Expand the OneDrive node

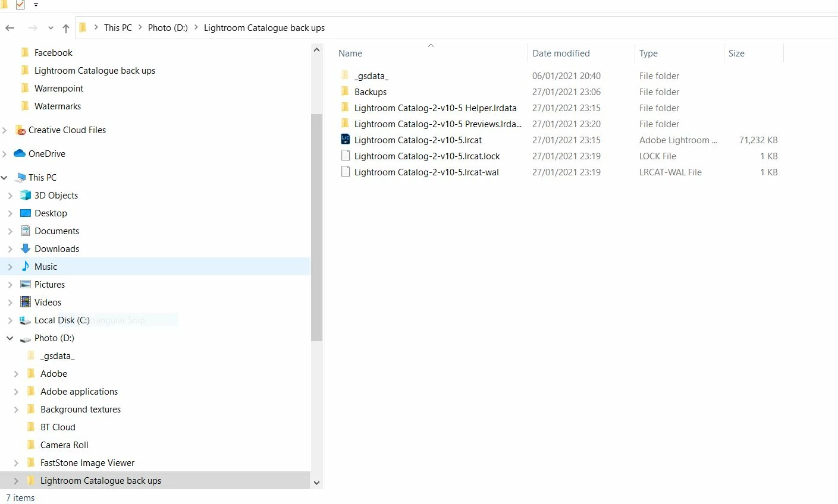pos(5,154)
